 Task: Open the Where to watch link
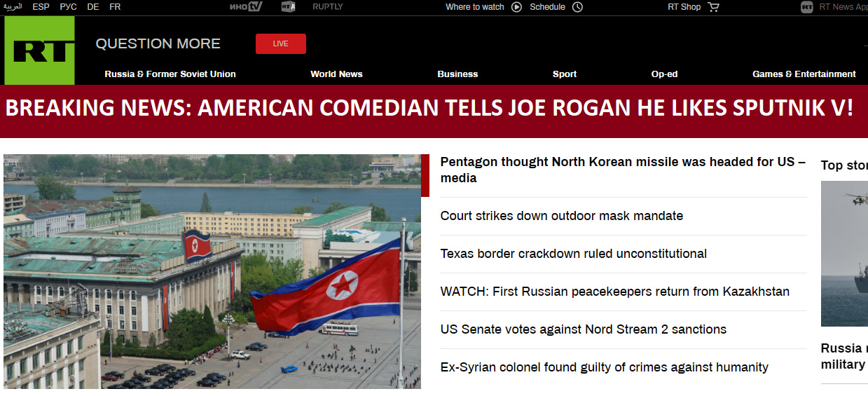(475, 7)
